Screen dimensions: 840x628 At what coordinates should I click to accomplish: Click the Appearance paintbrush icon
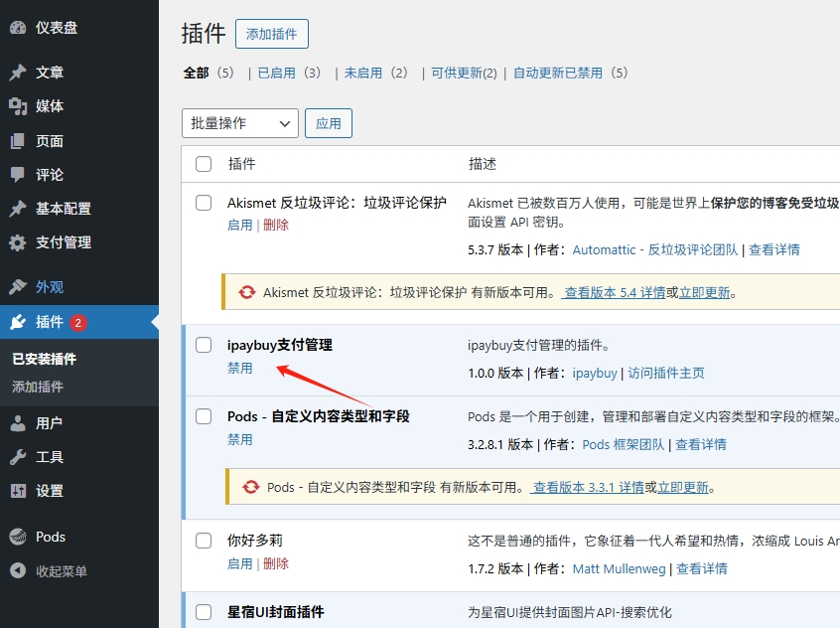coord(18,287)
